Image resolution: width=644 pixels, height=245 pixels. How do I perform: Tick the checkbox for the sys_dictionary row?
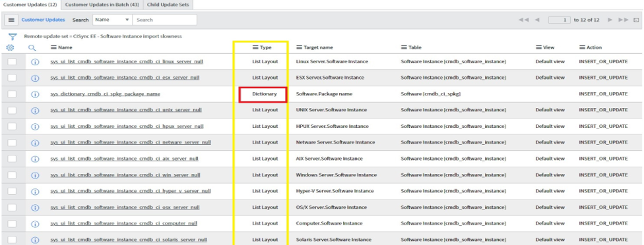coord(12,94)
